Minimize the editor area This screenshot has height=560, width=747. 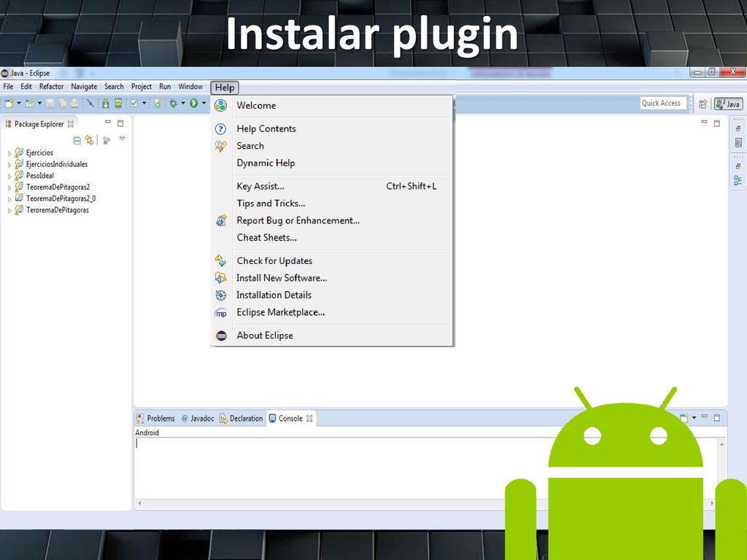tap(704, 122)
